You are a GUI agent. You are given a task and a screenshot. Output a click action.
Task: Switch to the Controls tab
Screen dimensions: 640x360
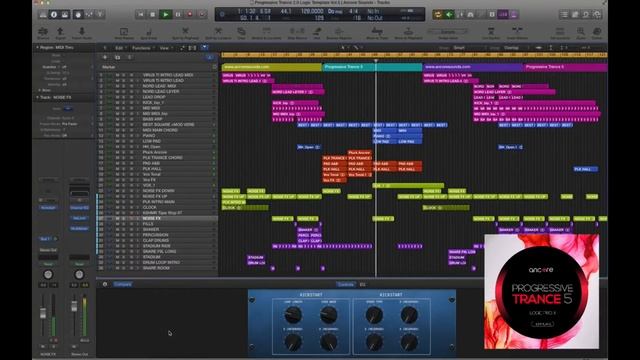coord(345,284)
